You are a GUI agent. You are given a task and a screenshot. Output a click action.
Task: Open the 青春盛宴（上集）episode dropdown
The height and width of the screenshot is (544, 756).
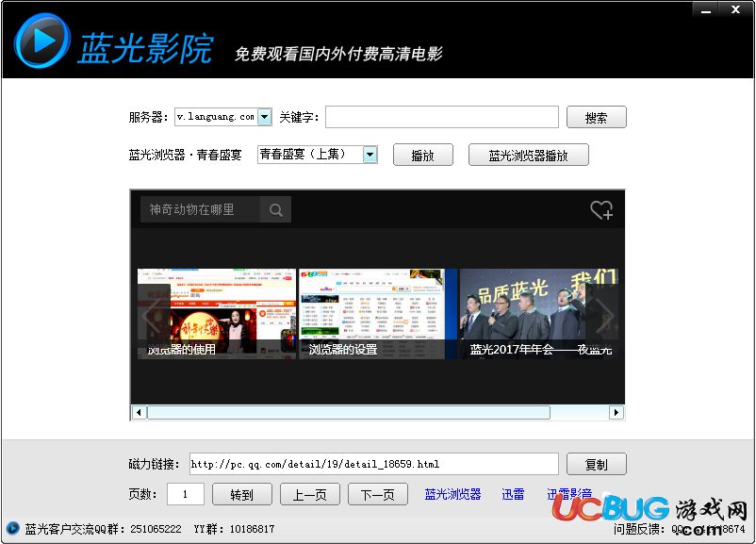[x=370, y=155]
